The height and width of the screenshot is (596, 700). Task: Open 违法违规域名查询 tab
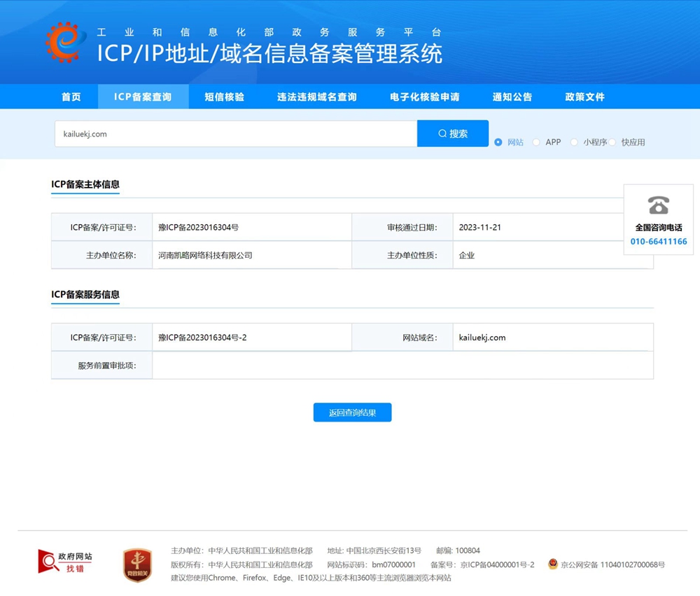[x=317, y=97]
